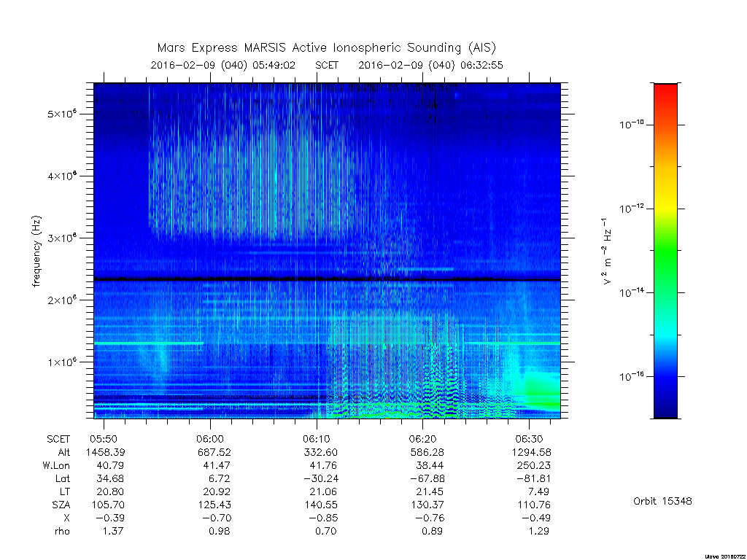
Task: Click the altitude value 332.60
Action: tap(320, 452)
